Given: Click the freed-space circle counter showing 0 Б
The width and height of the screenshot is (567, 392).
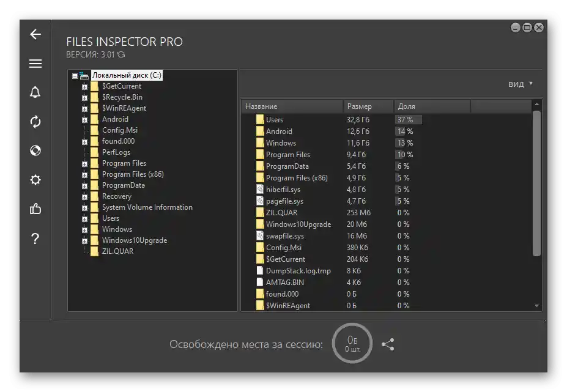Looking at the screenshot, I should [352, 344].
